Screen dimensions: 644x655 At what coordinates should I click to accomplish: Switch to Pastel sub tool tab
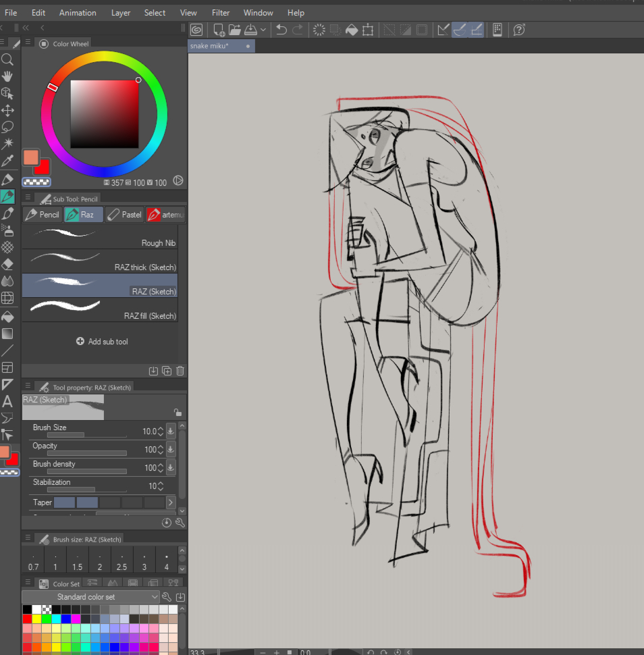(124, 215)
